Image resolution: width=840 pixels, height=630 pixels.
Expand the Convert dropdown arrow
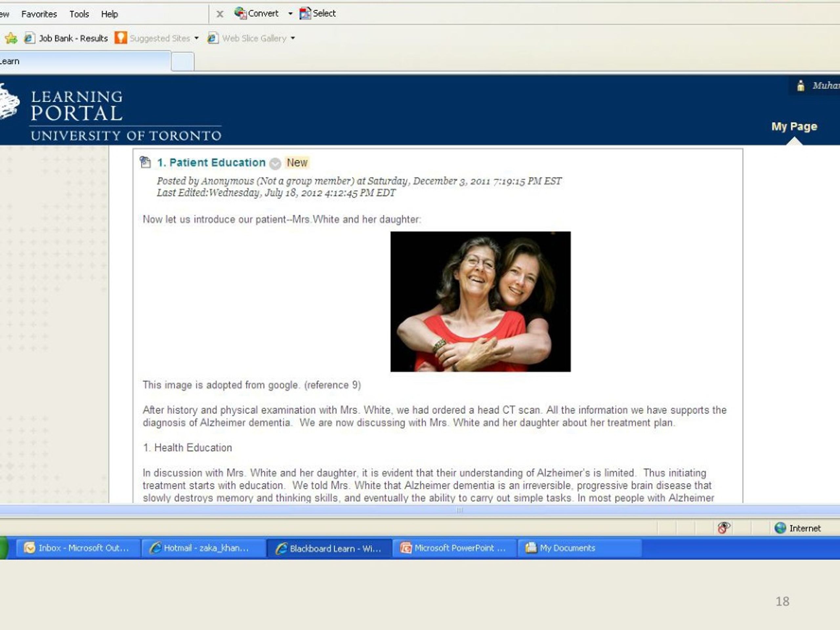point(290,14)
